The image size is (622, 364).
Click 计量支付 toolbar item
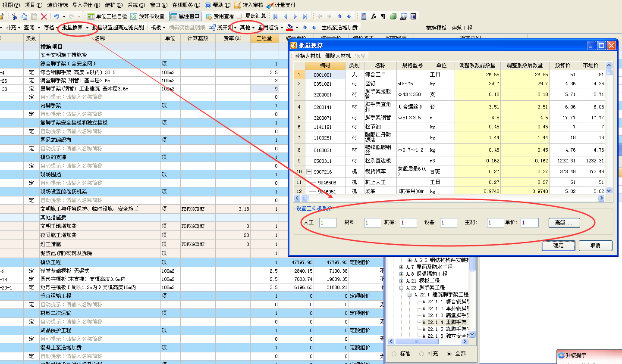point(281,5)
